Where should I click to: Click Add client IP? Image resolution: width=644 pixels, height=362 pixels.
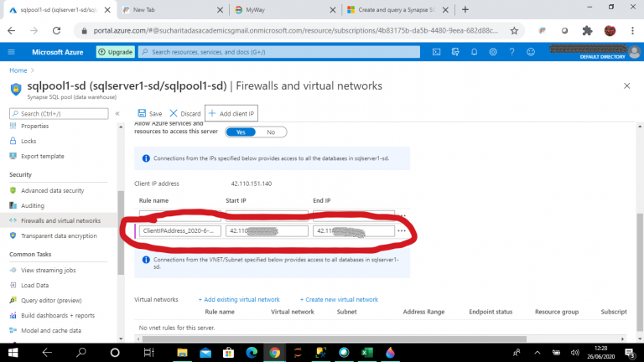click(231, 114)
